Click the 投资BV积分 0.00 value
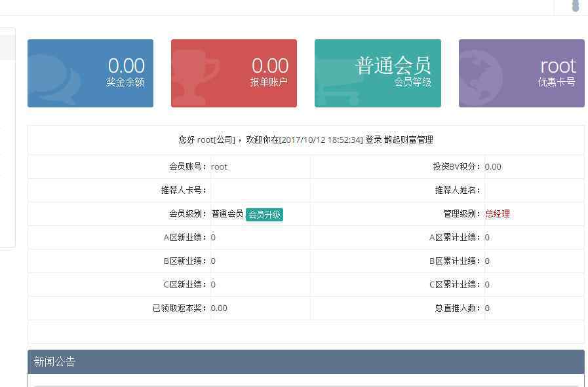Viewport: 588px width, 387px height. (493, 166)
